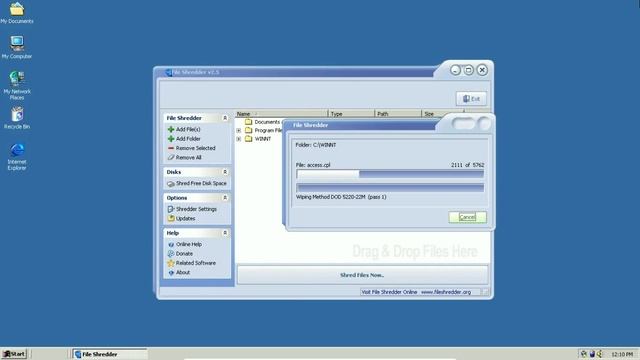Click the overall progress bar above Wiping Method
Viewport: 640px width, 360px height.
tap(390, 188)
